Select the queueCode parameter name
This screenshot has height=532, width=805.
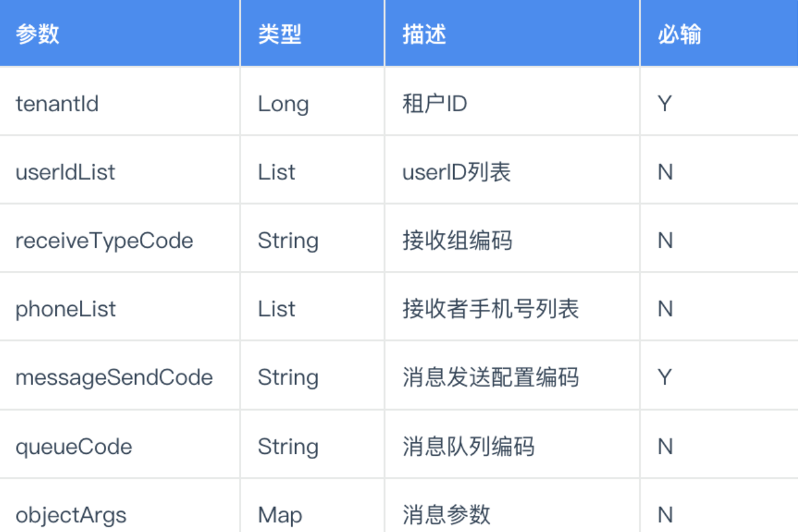coord(74,446)
